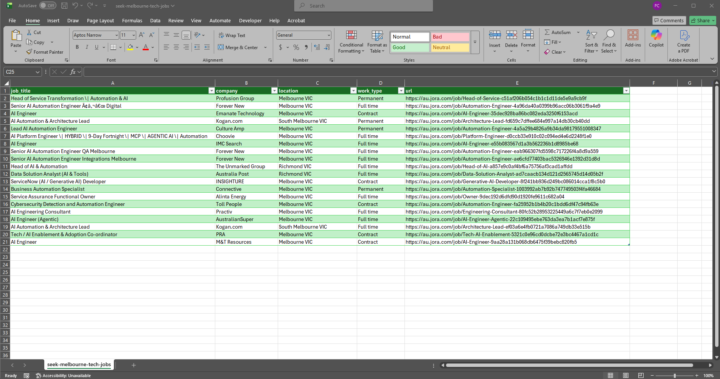Viewport: 720px width, 379px height.
Task: Select the Format Painter tool
Action: pyautogui.click(x=45, y=52)
